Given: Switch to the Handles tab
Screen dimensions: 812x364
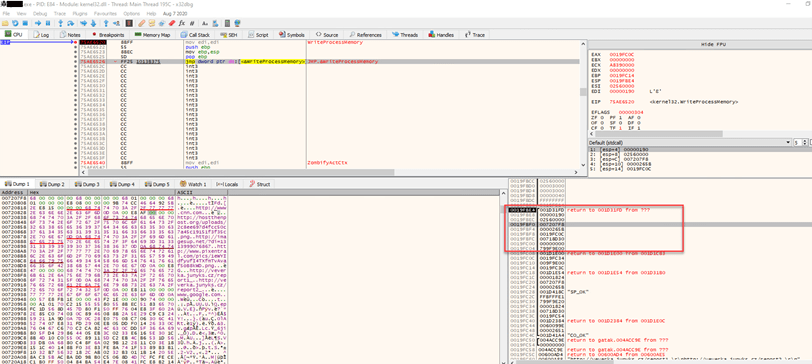Looking at the screenshot, I should (442, 35).
